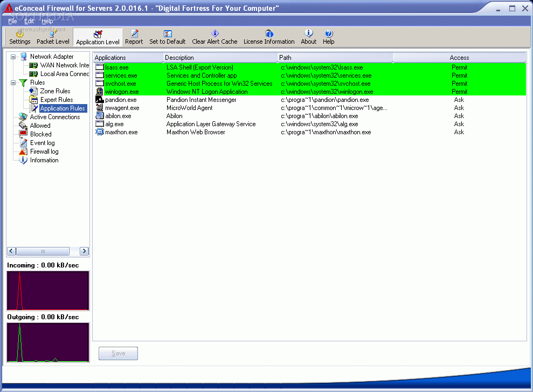The image size is (533, 392).
Task: Open the Settings toolbar icon
Action: click(20, 33)
